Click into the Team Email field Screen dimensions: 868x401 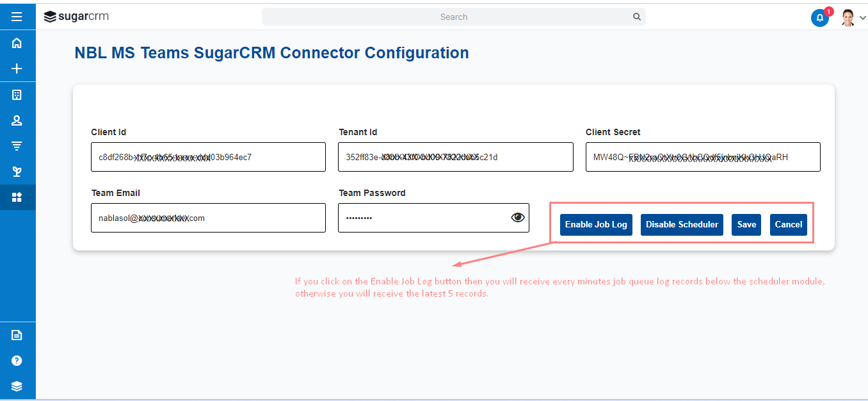tap(208, 218)
